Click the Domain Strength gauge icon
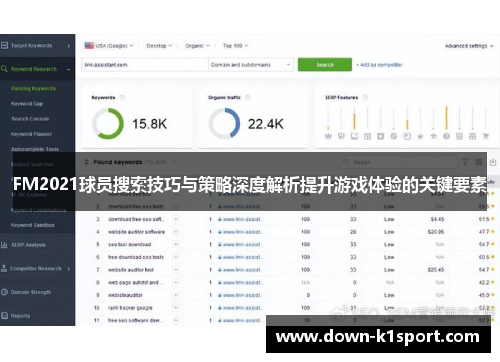500x362 pixels. [4, 292]
